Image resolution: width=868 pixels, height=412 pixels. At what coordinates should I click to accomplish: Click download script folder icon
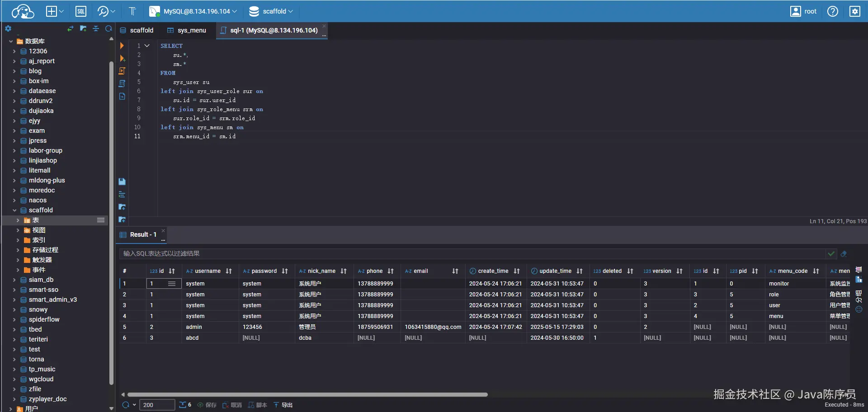point(122,207)
